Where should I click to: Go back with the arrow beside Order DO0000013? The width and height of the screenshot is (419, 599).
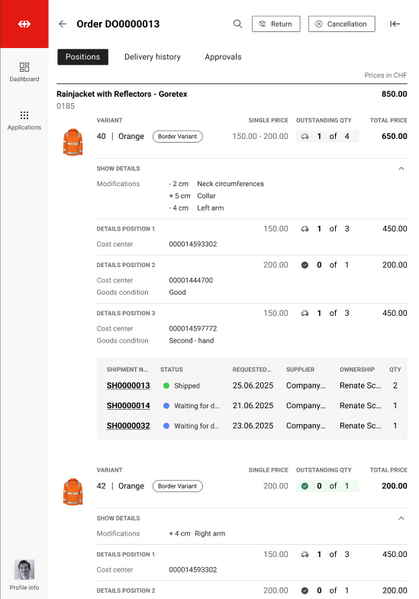[63, 24]
